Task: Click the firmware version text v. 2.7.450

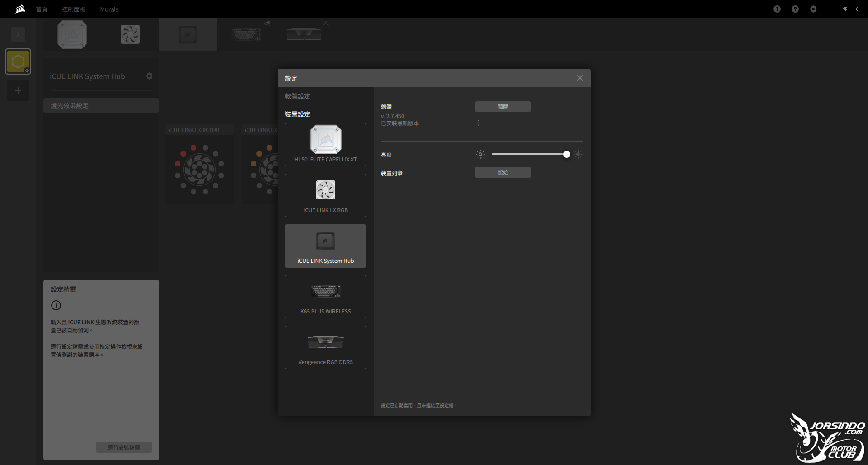Action: (x=393, y=116)
